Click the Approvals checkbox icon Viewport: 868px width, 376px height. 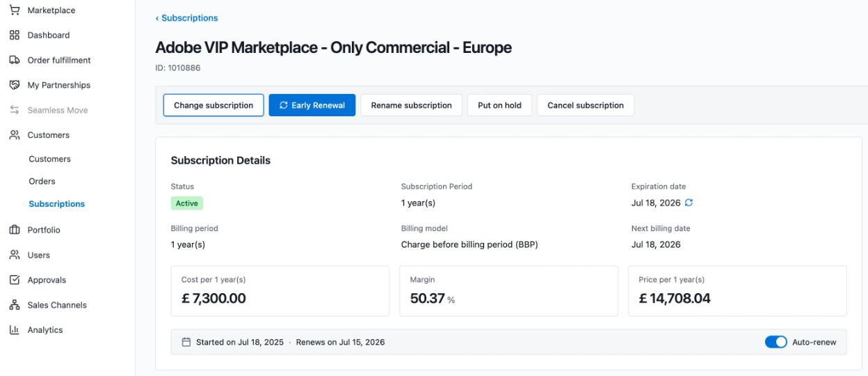pyautogui.click(x=15, y=280)
